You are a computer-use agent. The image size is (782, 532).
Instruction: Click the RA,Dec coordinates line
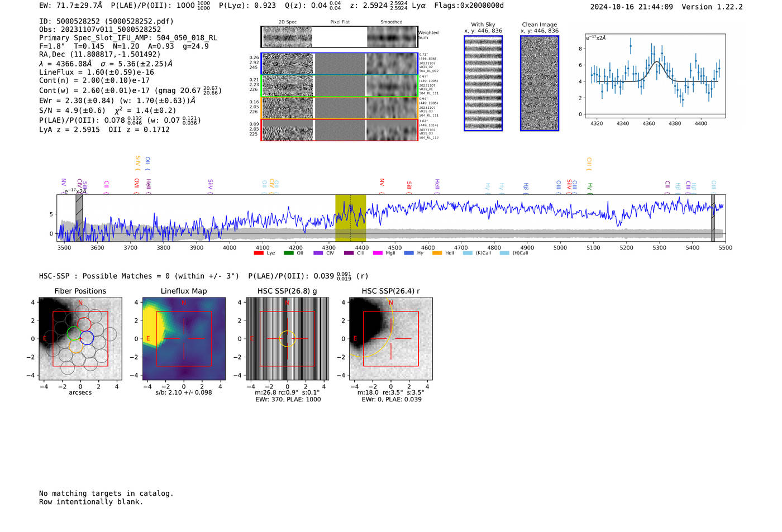click(99, 54)
